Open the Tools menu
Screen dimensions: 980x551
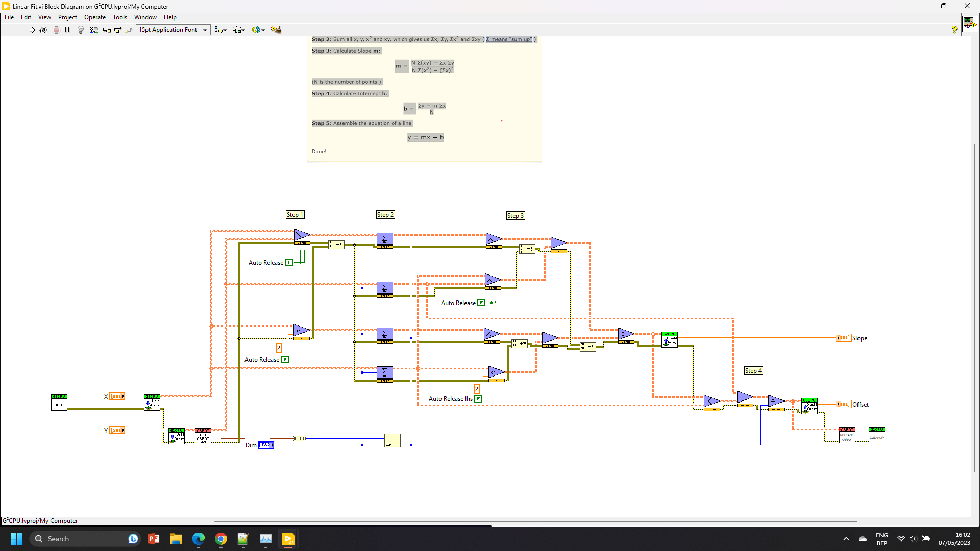120,17
